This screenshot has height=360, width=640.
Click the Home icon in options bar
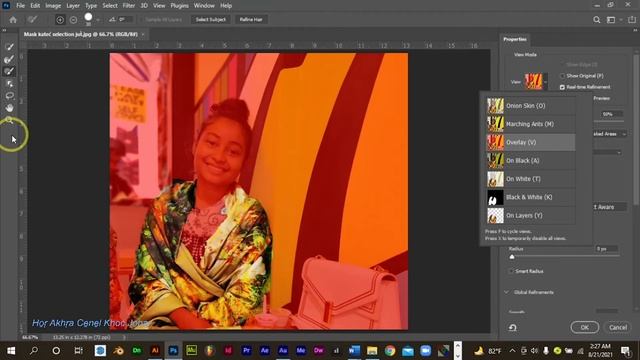(13, 20)
